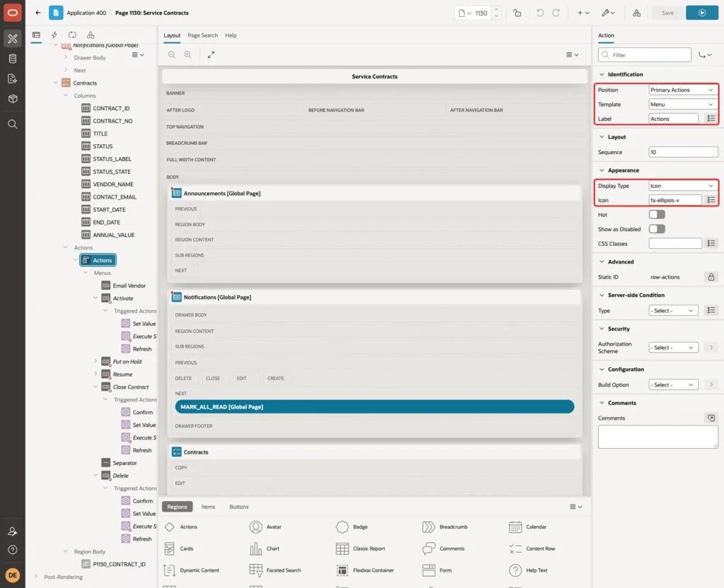
Task: Open the Position dropdown
Action: click(x=683, y=90)
